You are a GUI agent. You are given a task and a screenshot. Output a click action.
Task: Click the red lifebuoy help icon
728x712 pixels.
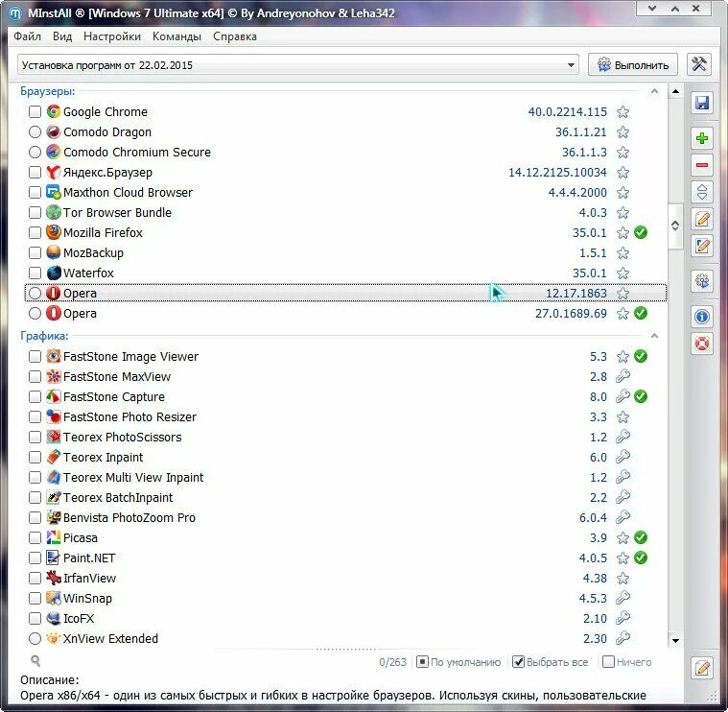tap(702, 344)
